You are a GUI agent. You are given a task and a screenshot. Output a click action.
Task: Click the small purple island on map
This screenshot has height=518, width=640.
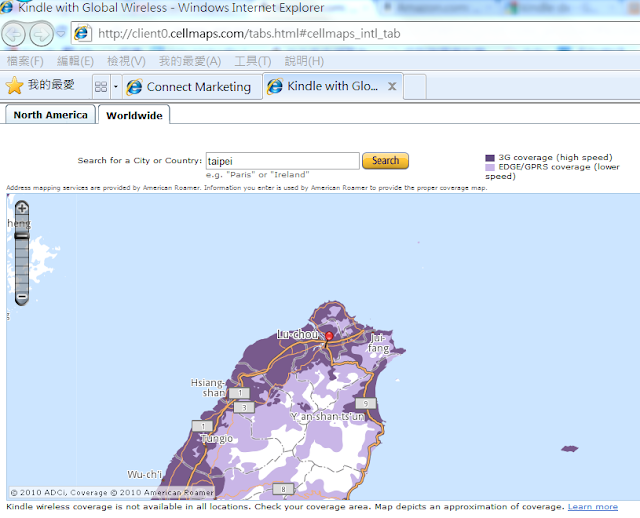[x=569, y=449]
